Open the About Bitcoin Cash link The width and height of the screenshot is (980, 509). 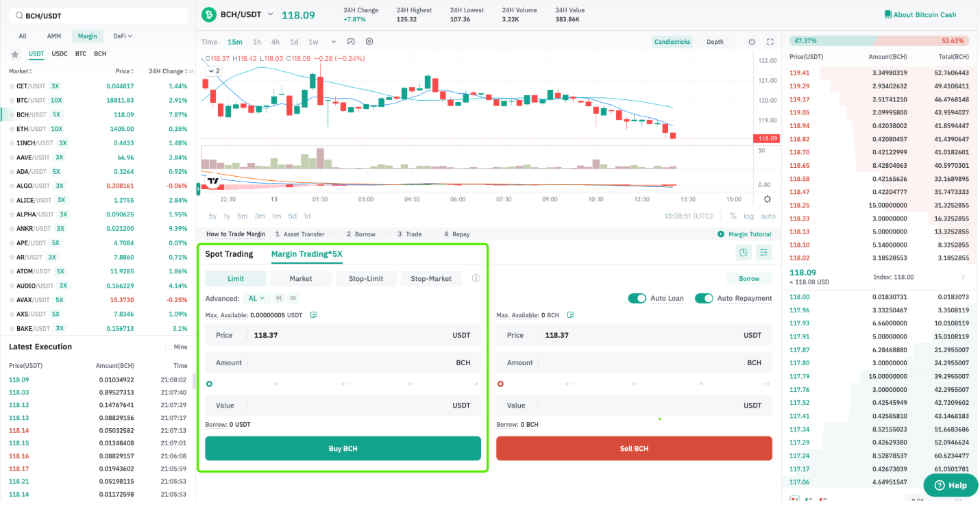point(924,14)
